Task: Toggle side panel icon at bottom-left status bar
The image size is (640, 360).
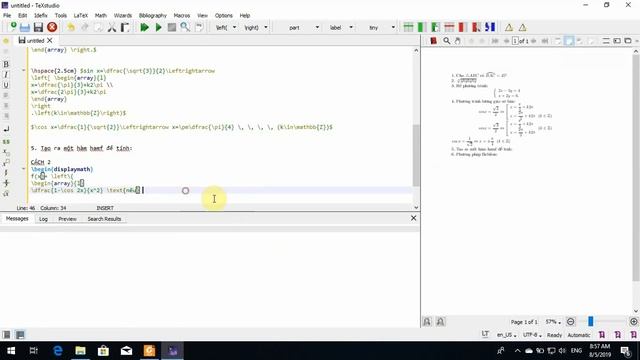Action: pos(7,335)
